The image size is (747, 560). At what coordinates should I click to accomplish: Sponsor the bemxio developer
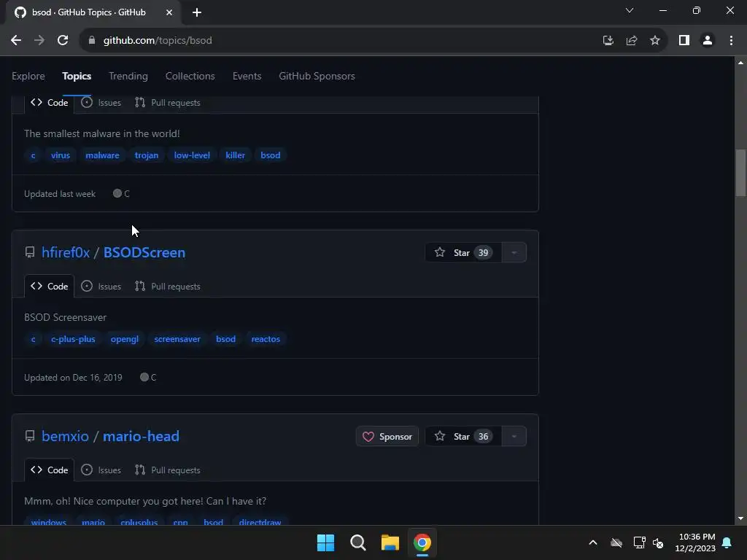point(387,437)
